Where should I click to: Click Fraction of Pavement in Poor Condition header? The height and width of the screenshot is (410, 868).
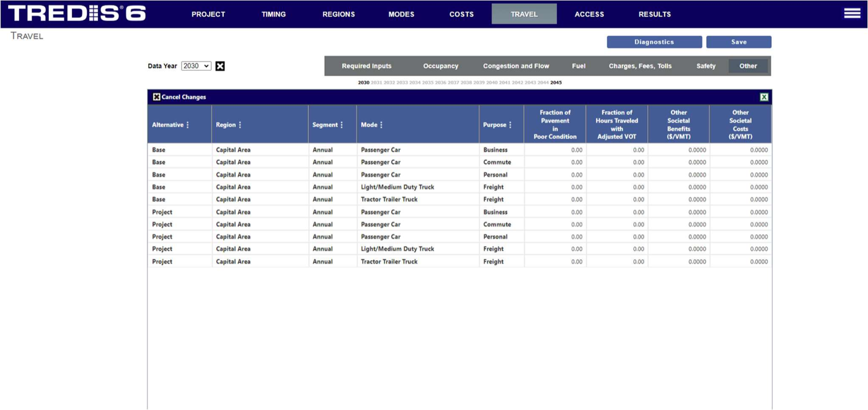[555, 124]
